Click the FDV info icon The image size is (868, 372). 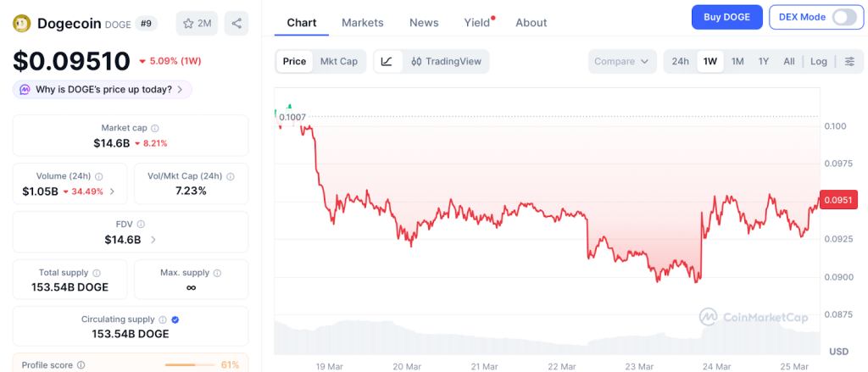pyautogui.click(x=141, y=224)
